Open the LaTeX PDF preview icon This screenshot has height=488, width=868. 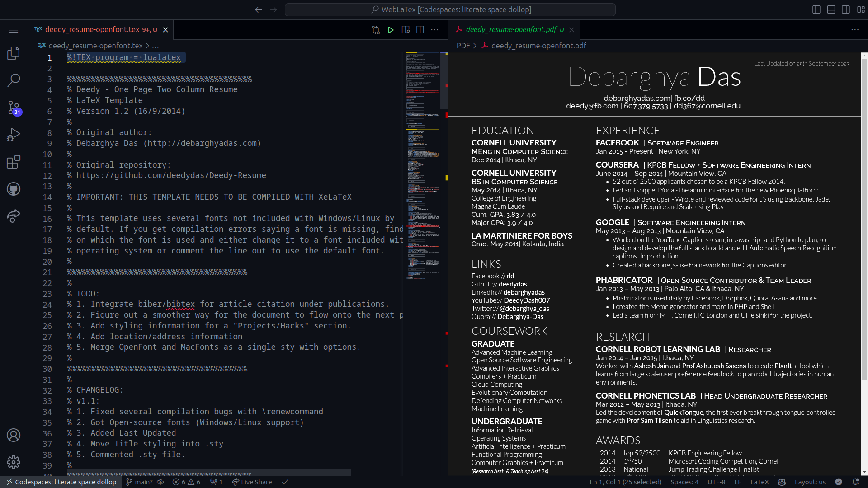406,29
